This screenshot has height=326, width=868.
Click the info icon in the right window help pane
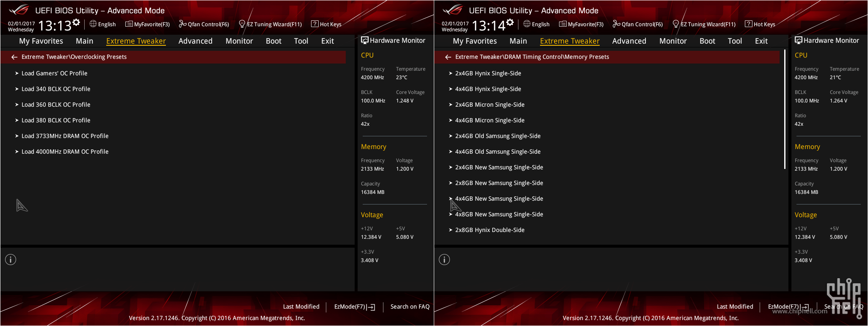pos(444,260)
